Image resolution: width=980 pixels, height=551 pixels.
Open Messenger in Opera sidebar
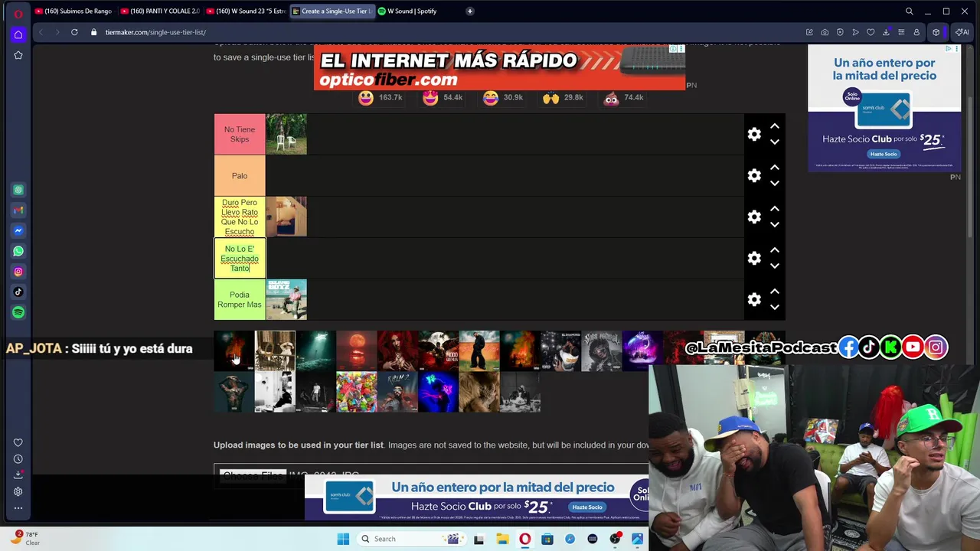tap(18, 230)
